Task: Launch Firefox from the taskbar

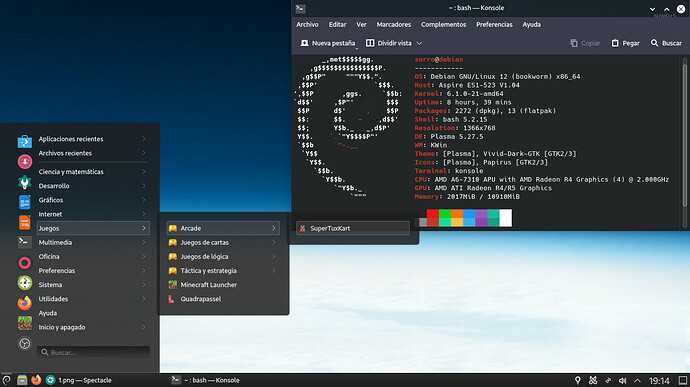Action: pos(36,380)
